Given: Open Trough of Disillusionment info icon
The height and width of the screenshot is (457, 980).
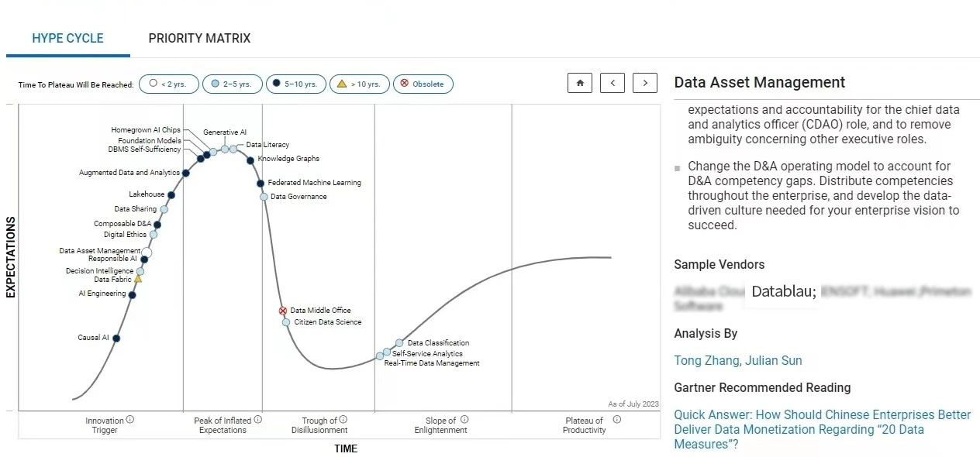Looking at the screenshot, I should pos(343,420).
